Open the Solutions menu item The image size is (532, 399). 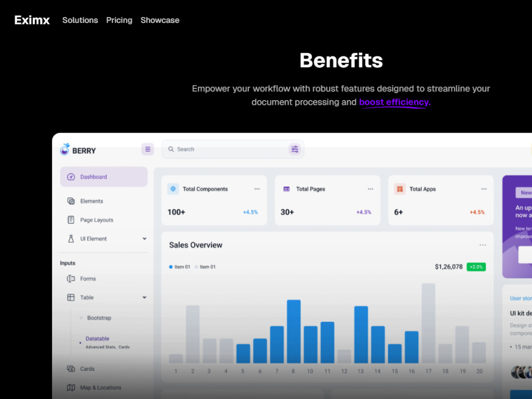(x=80, y=20)
